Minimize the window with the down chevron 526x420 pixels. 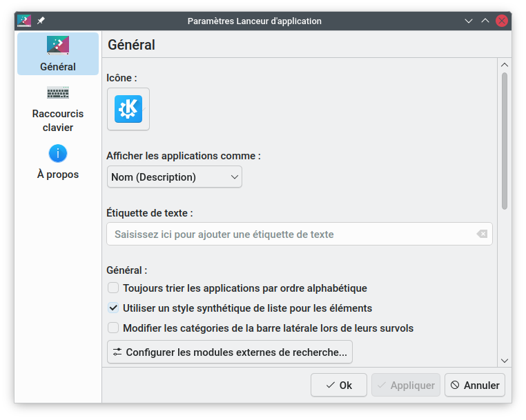469,21
